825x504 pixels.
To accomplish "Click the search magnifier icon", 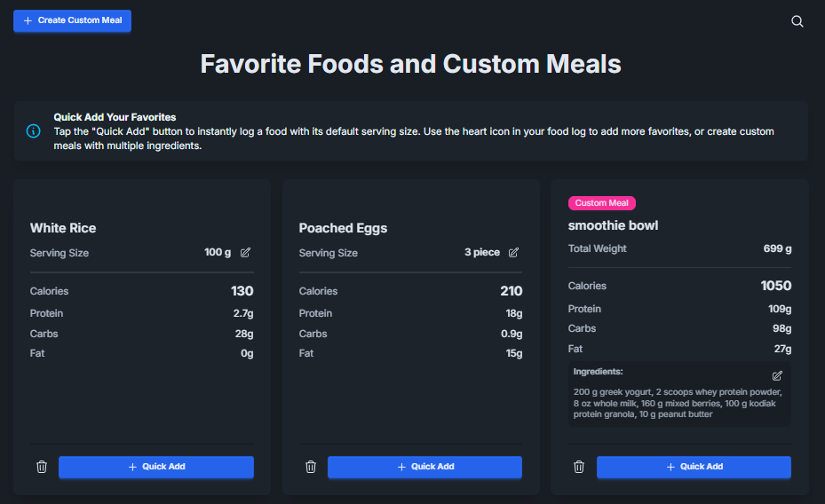I will tap(797, 21).
